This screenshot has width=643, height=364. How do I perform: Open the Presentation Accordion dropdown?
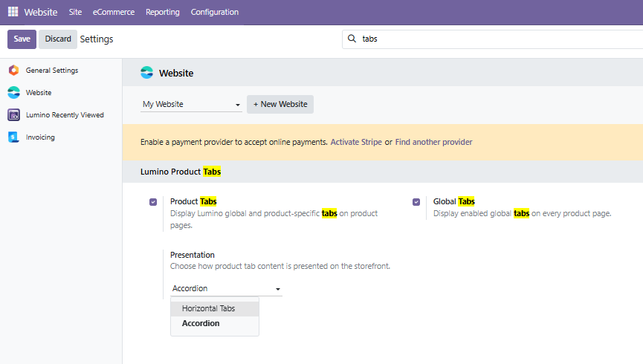tap(227, 288)
